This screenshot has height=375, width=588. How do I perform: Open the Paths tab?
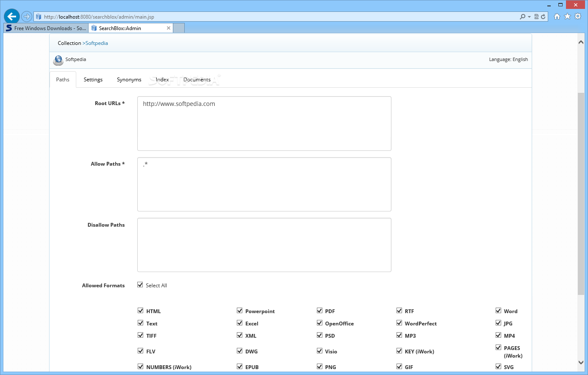(x=63, y=80)
